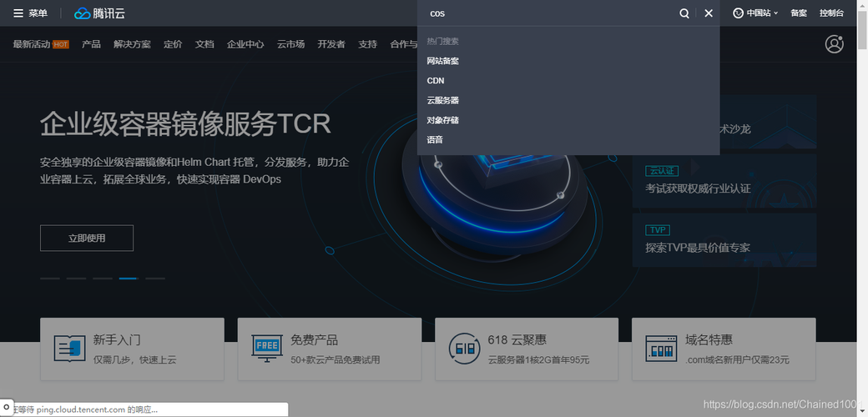Open the 解决方案 menu

pyautogui.click(x=133, y=44)
